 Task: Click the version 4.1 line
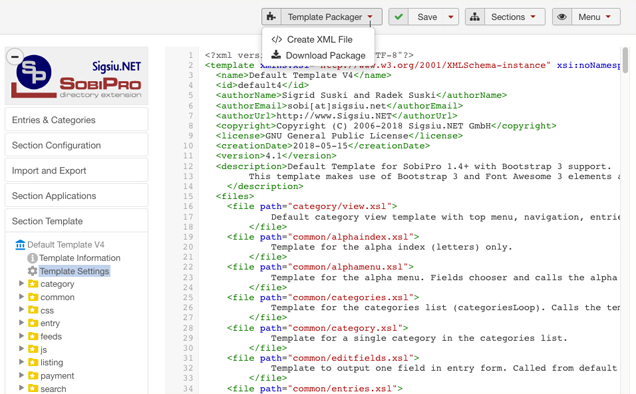point(276,156)
